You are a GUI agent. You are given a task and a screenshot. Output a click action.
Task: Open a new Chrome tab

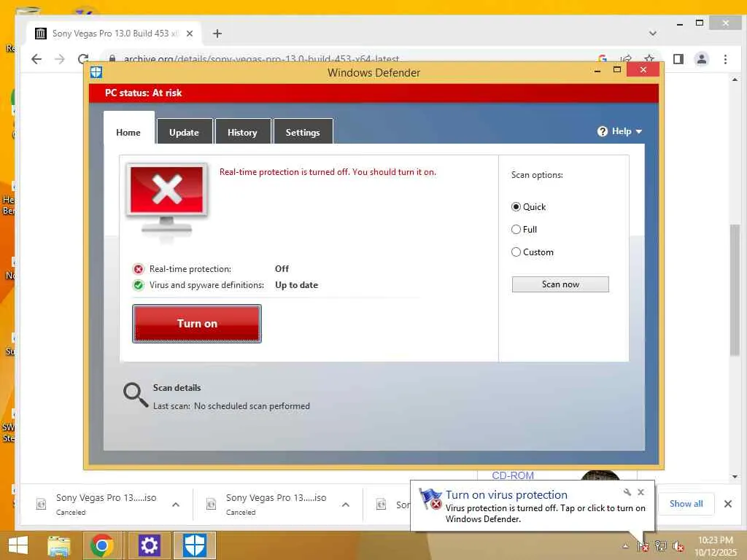[x=217, y=34]
